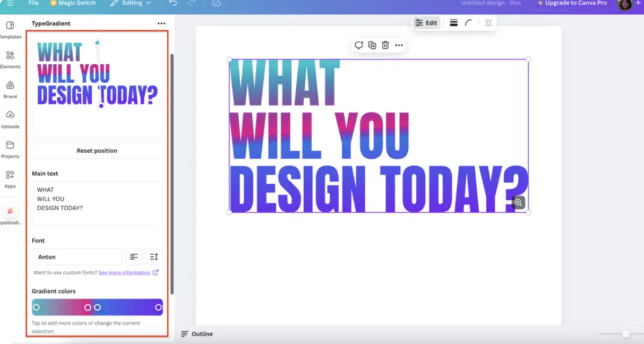Undo the last action

pyautogui.click(x=173, y=3)
